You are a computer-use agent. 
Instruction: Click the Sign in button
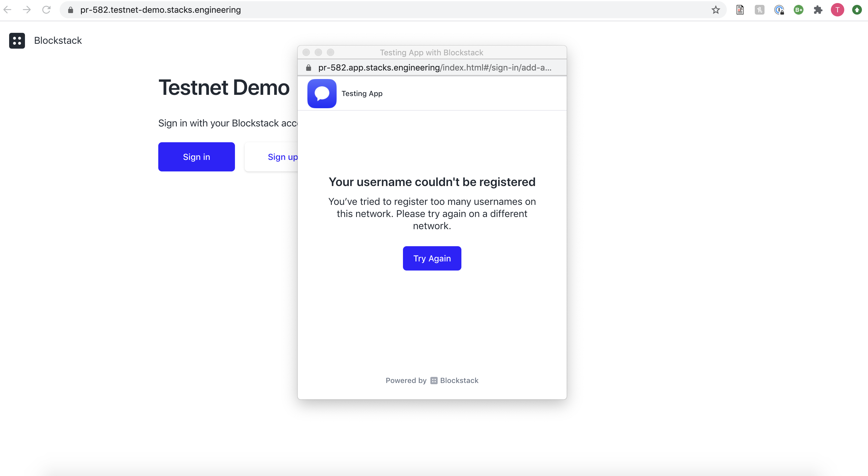tap(196, 157)
